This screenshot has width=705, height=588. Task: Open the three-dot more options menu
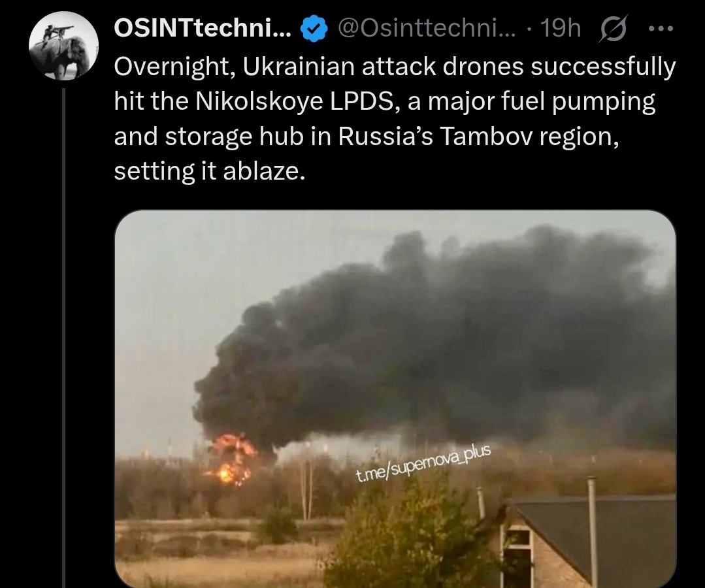(661, 29)
